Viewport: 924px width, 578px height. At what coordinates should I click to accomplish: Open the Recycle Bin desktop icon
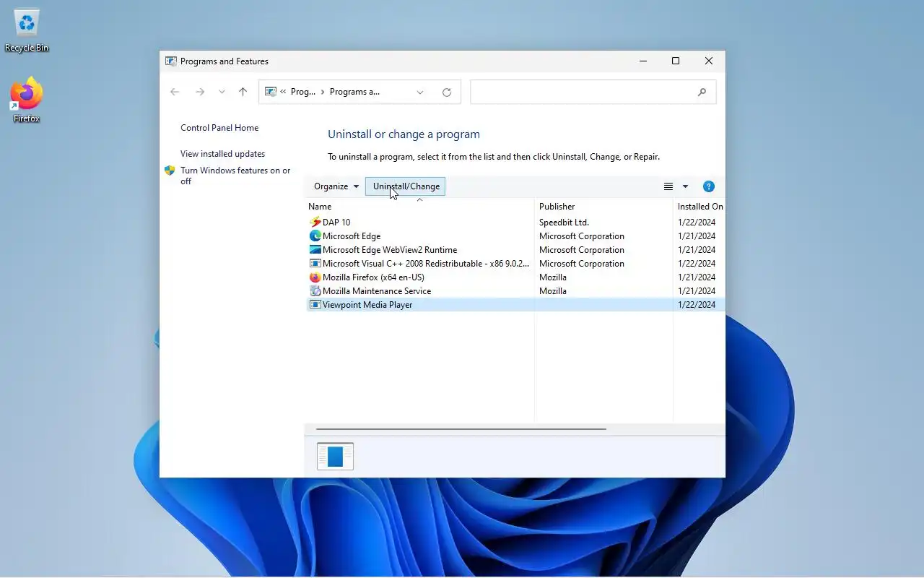click(27, 31)
